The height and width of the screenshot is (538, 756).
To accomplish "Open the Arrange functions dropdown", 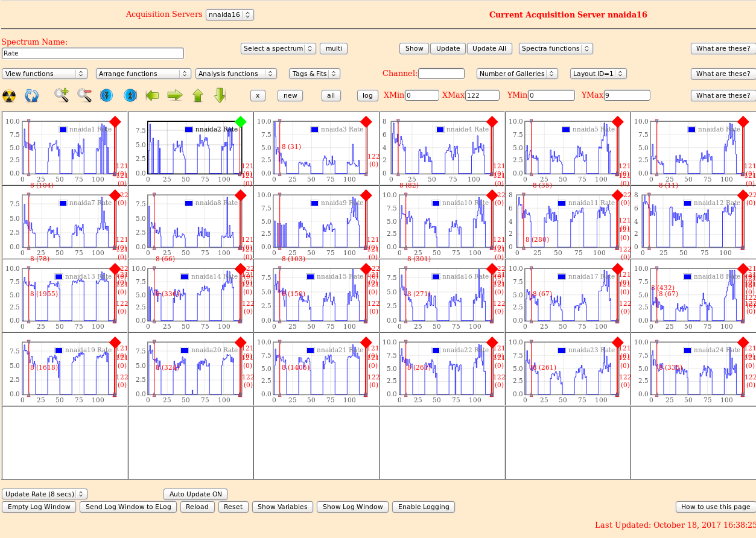I will pos(144,74).
